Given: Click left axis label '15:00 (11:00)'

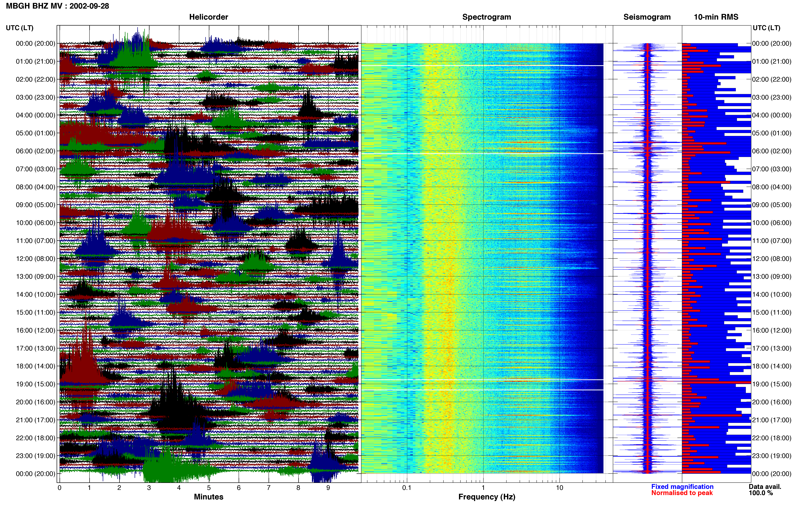Looking at the screenshot, I should point(36,313).
